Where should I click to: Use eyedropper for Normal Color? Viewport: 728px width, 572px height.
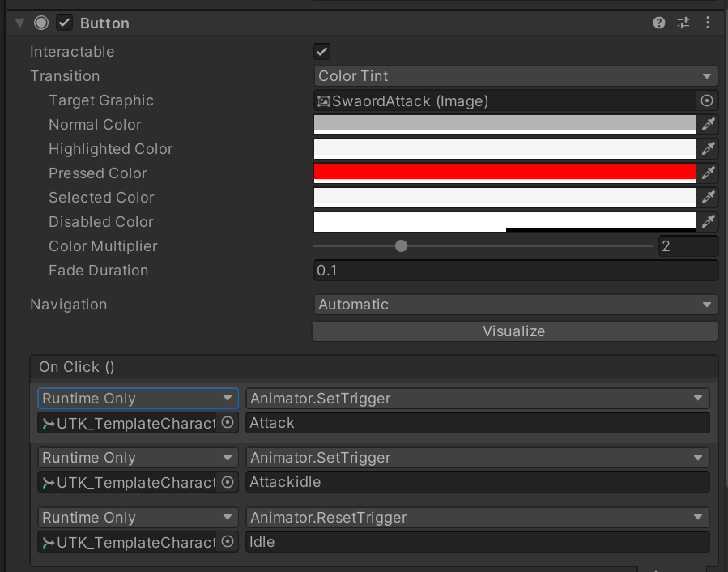[708, 125]
